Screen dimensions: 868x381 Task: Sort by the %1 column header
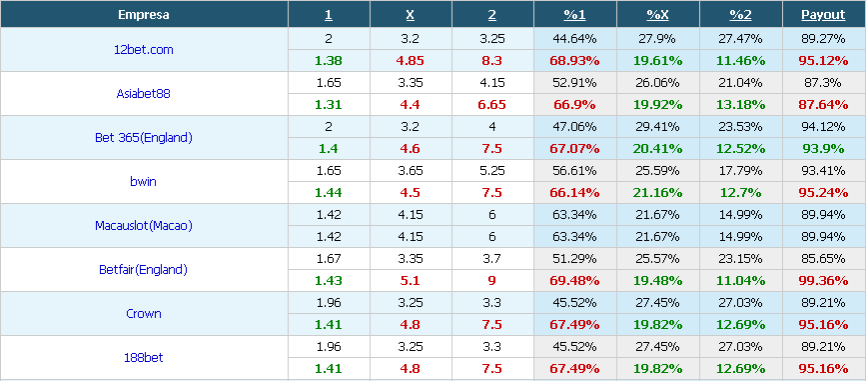pos(574,15)
